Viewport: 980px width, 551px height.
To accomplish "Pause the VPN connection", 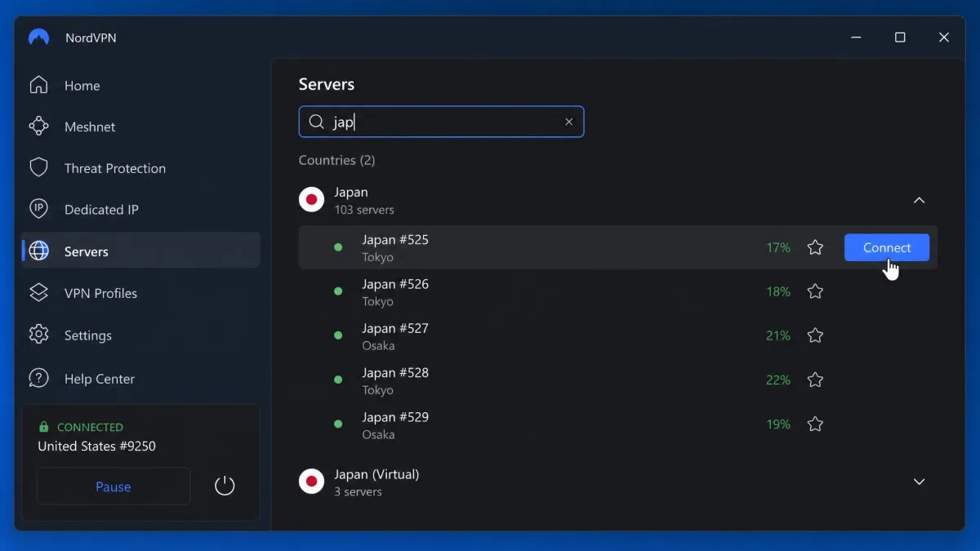I will click(114, 487).
